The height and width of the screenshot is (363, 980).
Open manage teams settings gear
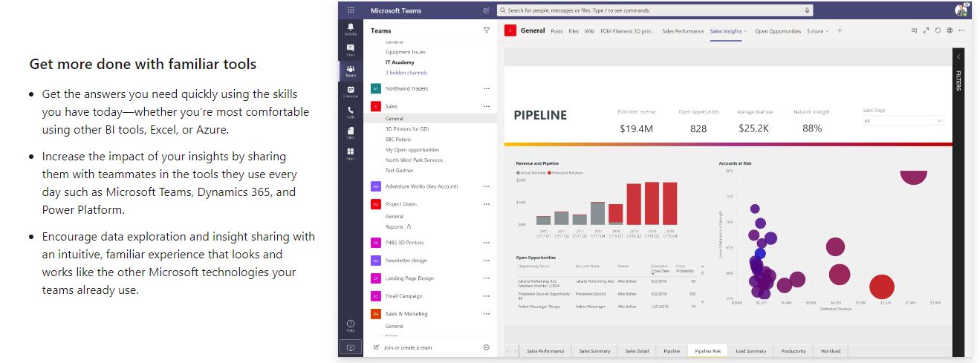coord(487,347)
